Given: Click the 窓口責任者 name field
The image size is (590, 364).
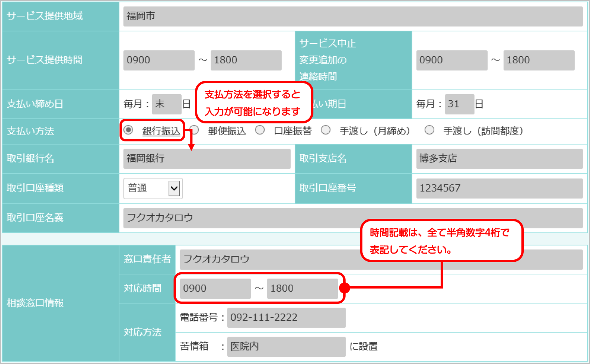Looking at the screenshot, I should pos(268,259).
